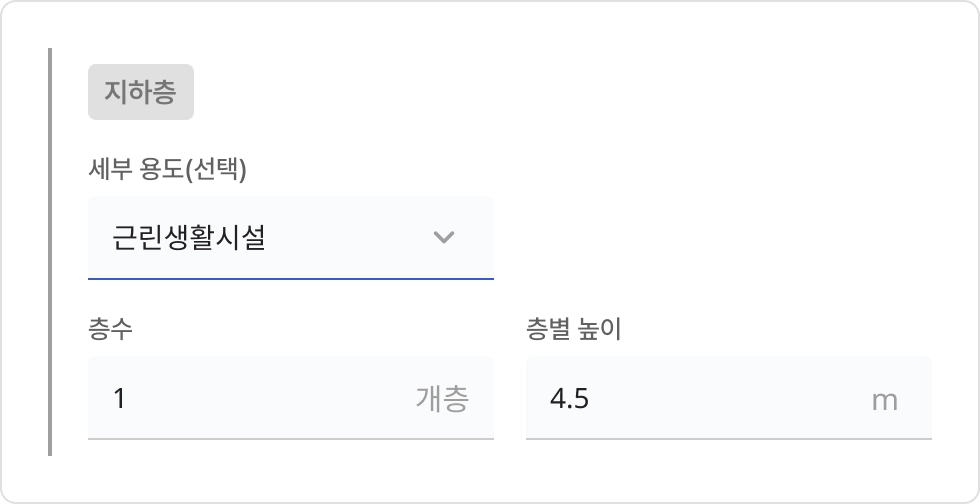The width and height of the screenshot is (980, 504).
Task: Click the underline below the 층별 높이 field
Action: (728, 438)
